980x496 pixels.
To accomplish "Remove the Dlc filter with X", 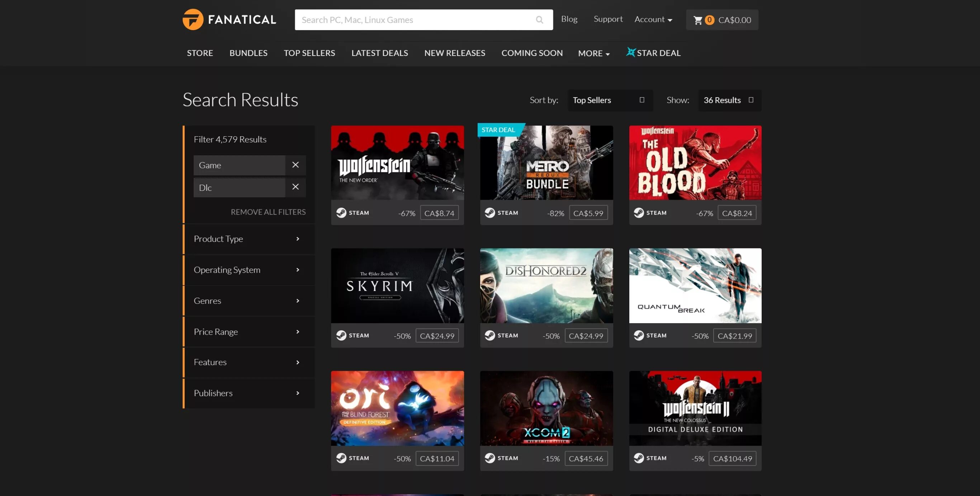I will 295,187.
